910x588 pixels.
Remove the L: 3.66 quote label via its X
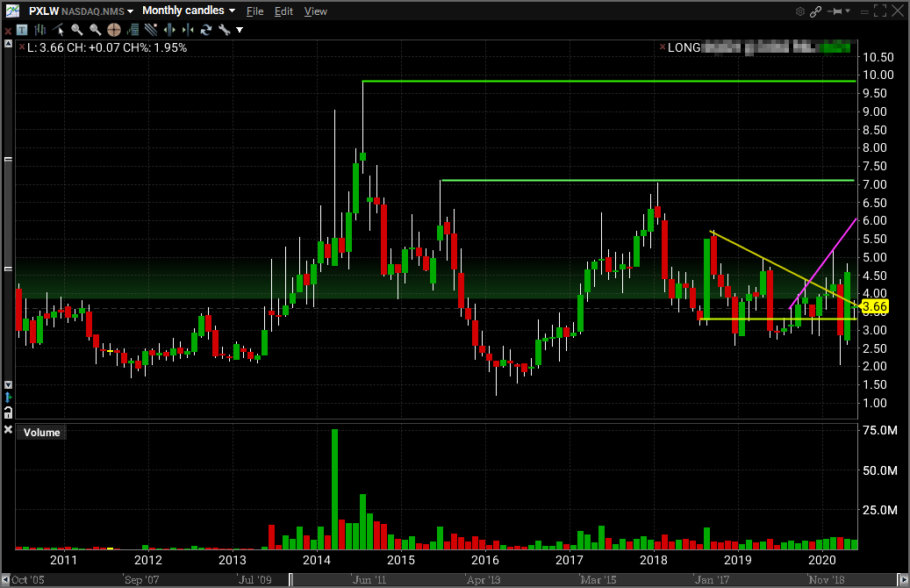(22, 47)
